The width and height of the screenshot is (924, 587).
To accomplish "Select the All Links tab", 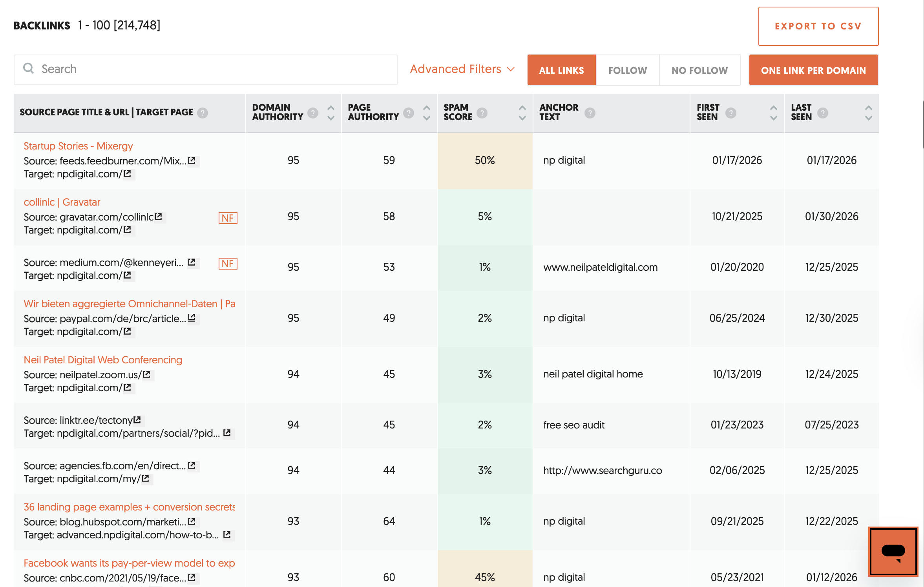I will point(562,70).
